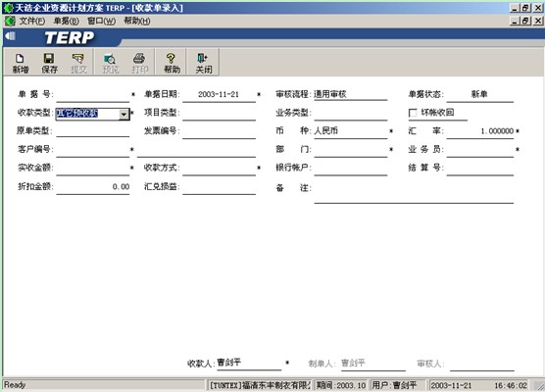Click the 客户编号 input field
The height and width of the screenshot is (392, 545).
click(x=92, y=150)
